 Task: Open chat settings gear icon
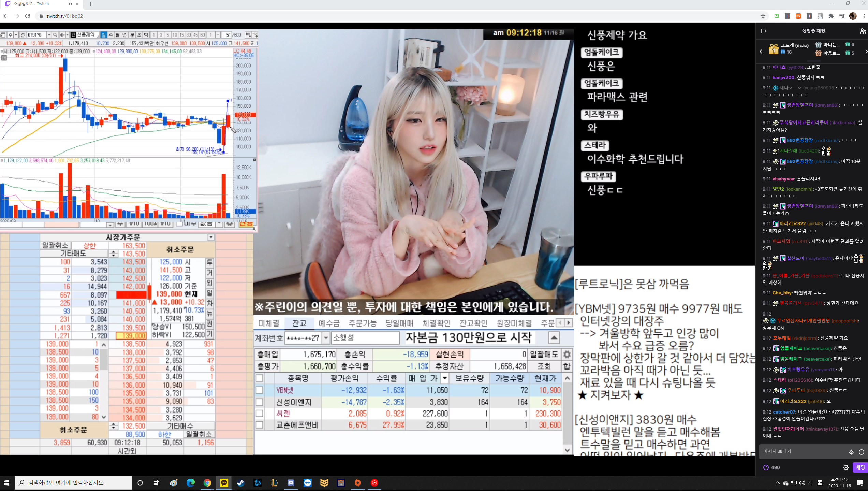point(845,467)
